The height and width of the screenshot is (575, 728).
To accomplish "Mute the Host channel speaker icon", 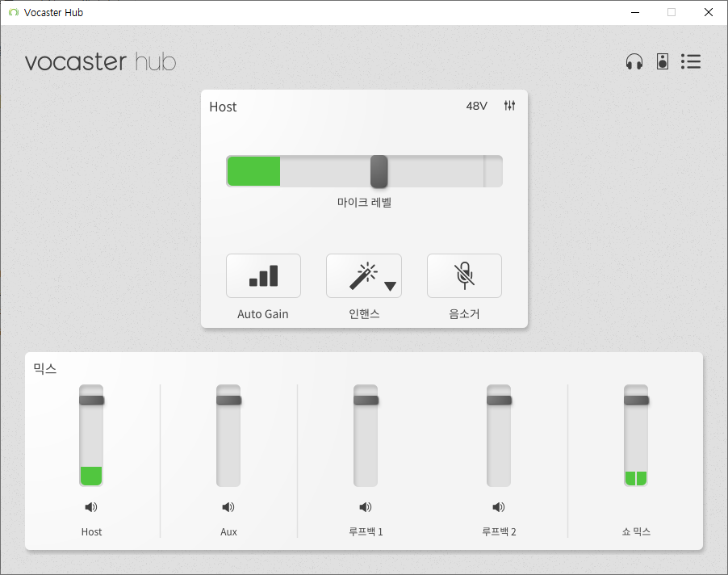I will tap(91, 507).
